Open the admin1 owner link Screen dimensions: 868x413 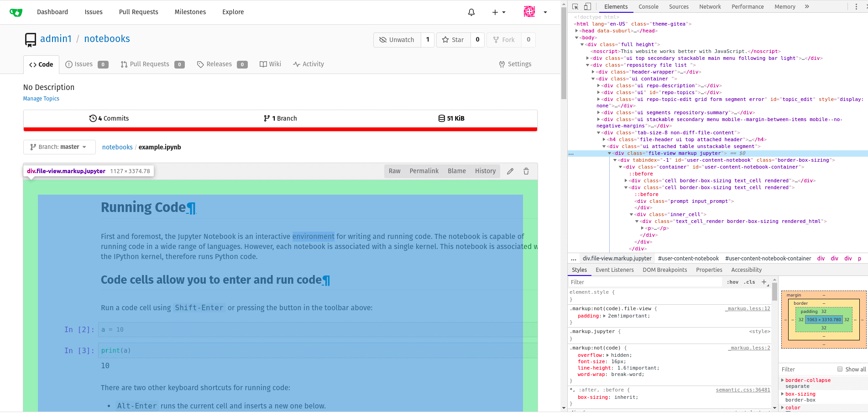pyautogui.click(x=56, y=39)
